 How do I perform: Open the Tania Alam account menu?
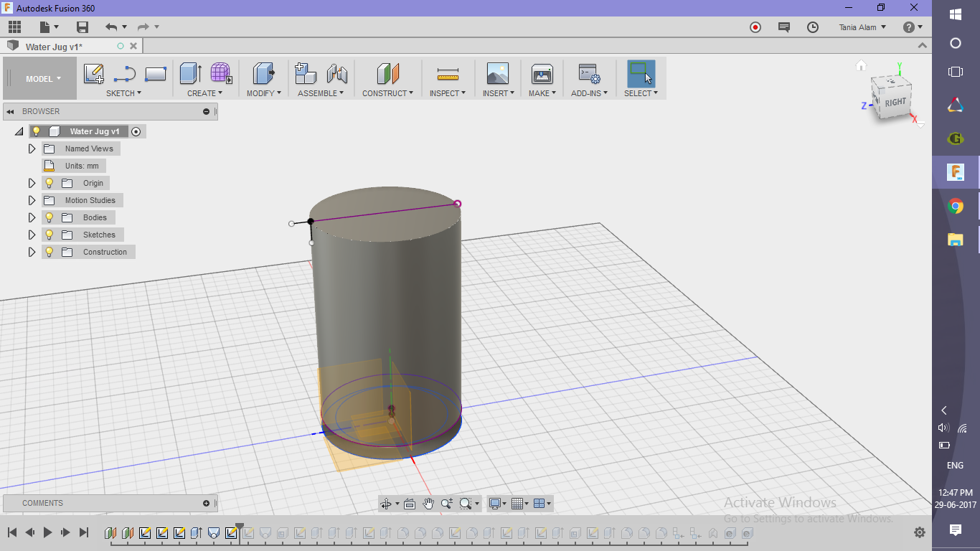click(862, 27)
